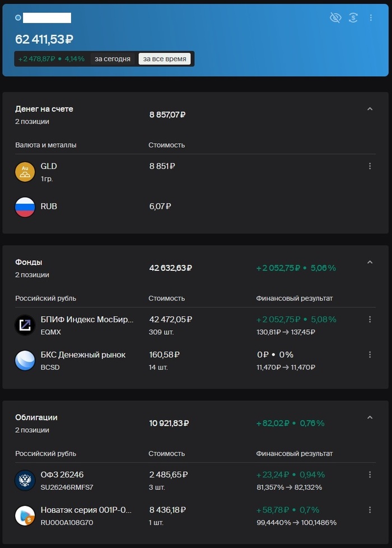Open options for БПИФ Индекс МосБиржи row
The width and height of the screenshot is (392, 548).
click(370, 320)
